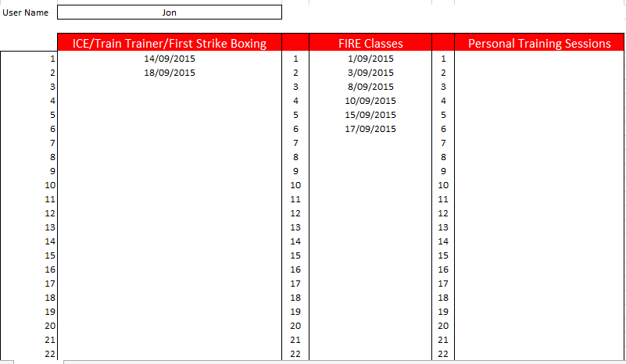Click the 14/09/2015 date cell
The width and height of the screenshot is (626, 364).
(170, 59)
